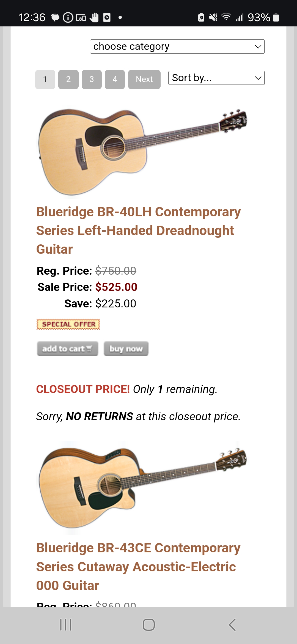Open the choose category dropdown
The height and width of the screenshot is (644, 297).
[x=177, y=47]
